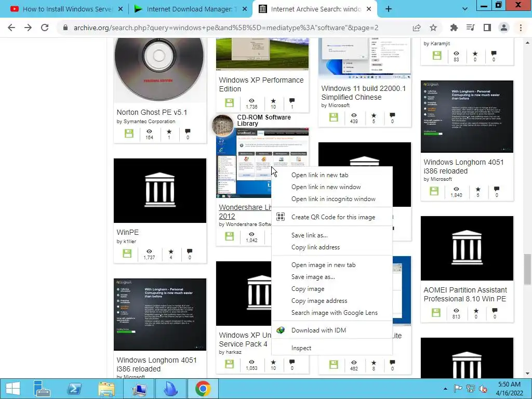Switch to Internet Download Manager tab
This screenshot has width=532, height=399.
(x=191, y=9)
